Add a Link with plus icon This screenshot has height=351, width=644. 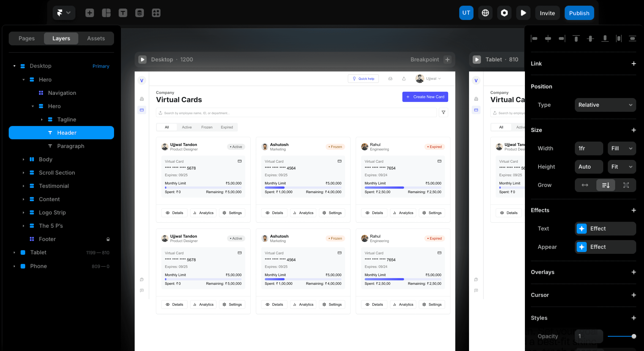tap(633, 63)
